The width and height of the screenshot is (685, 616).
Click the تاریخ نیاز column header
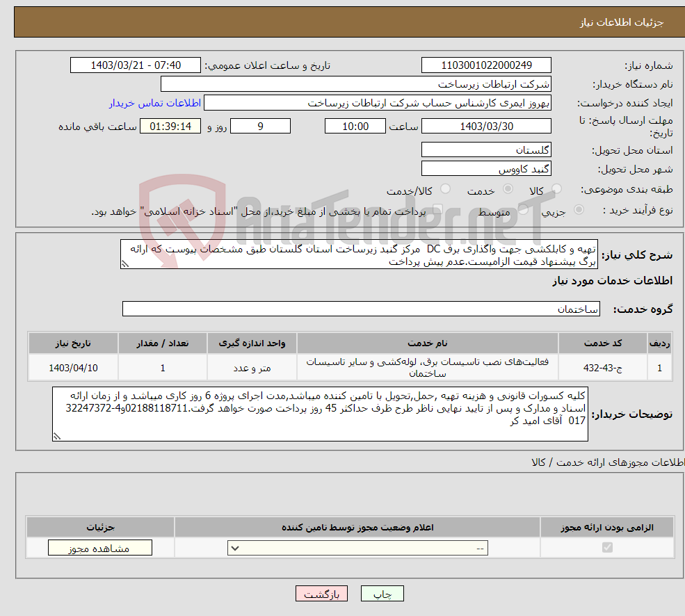(74, 343)
